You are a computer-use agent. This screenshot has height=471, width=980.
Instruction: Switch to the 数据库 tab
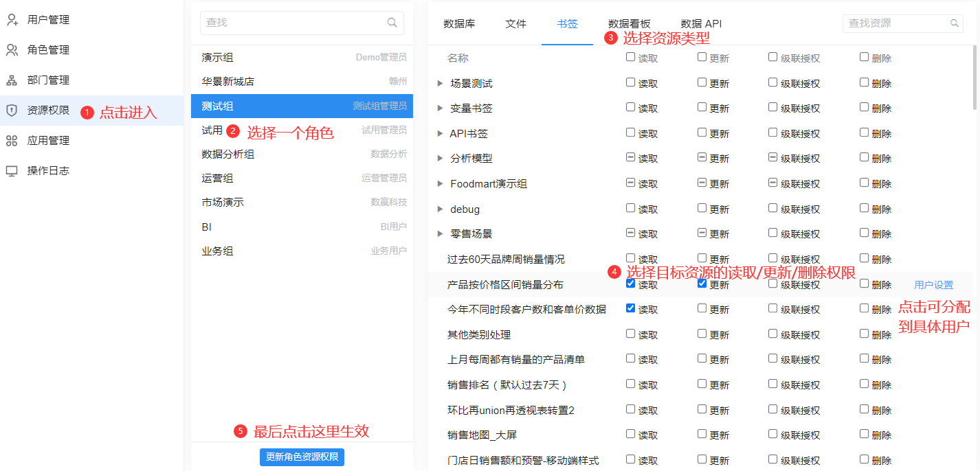pos(459,23)
